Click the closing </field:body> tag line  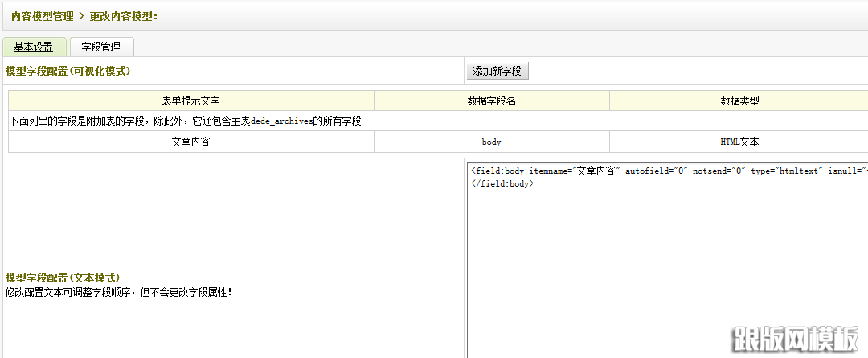502,184
